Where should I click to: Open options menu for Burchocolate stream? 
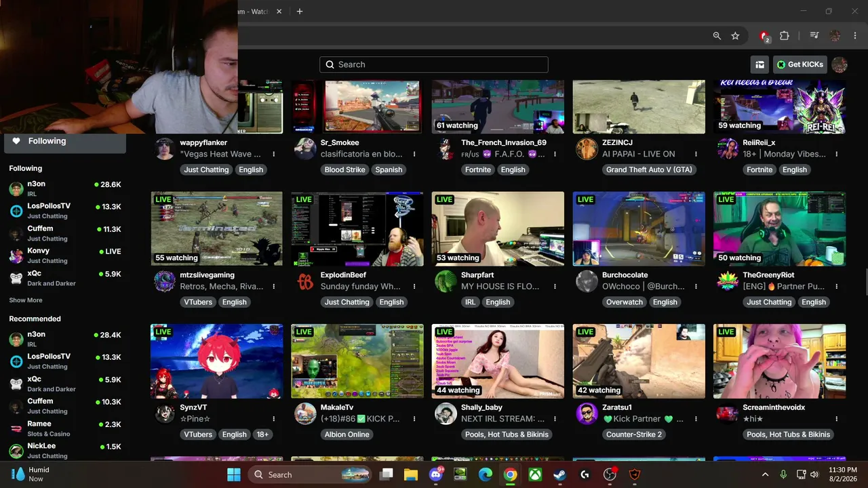696,286
